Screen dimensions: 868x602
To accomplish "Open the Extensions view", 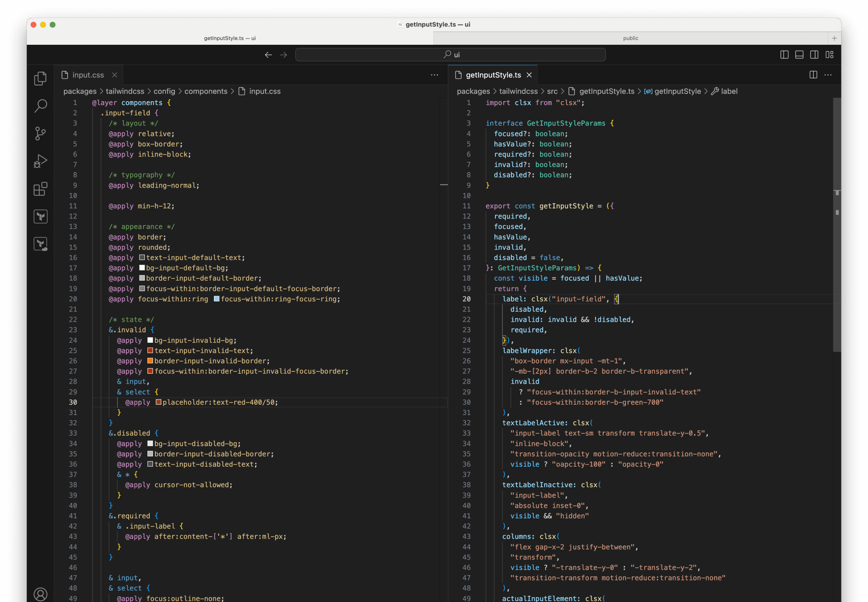I will click(40, 189).
